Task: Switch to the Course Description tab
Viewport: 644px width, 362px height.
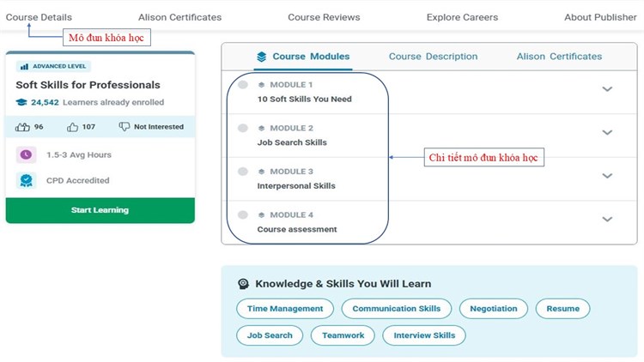Action: [x=433, y=57]
